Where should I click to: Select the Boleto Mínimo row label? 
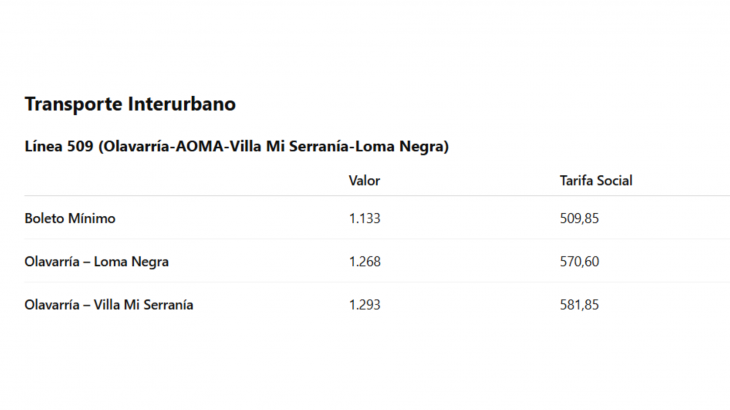70,218
